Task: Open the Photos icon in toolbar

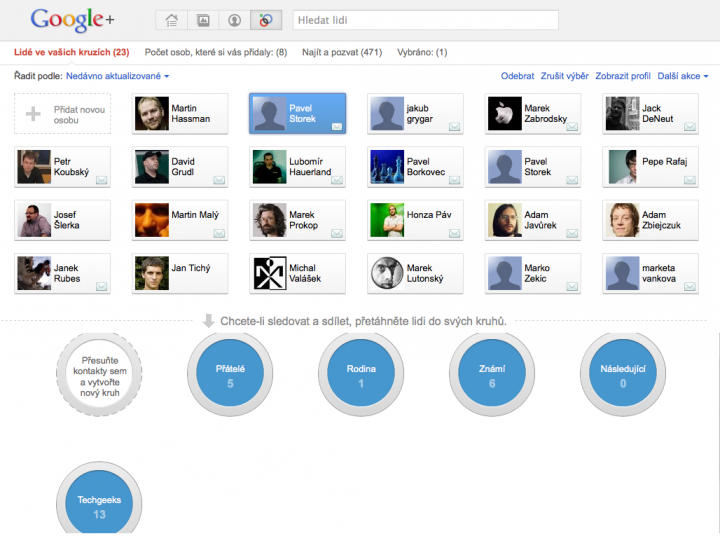Action: tap(203, 20)
